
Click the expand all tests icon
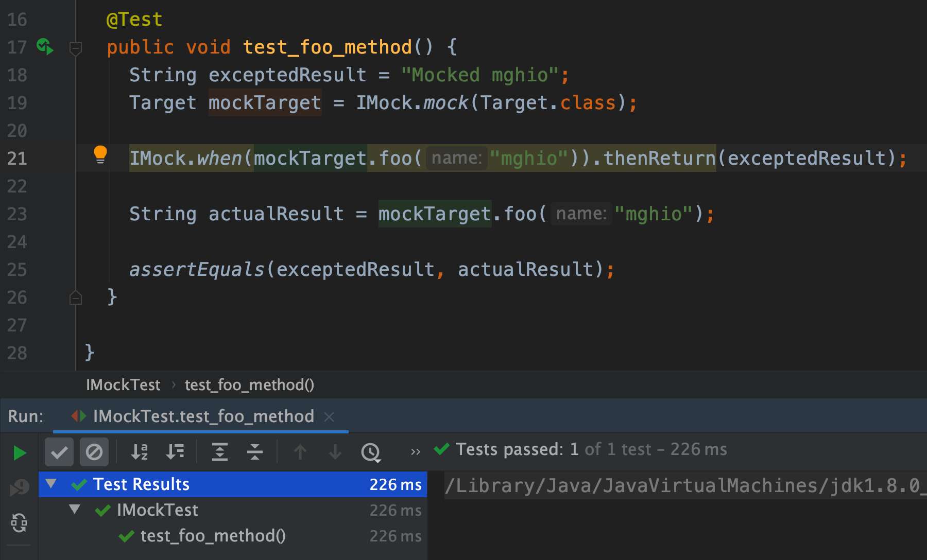click(219, 452)
